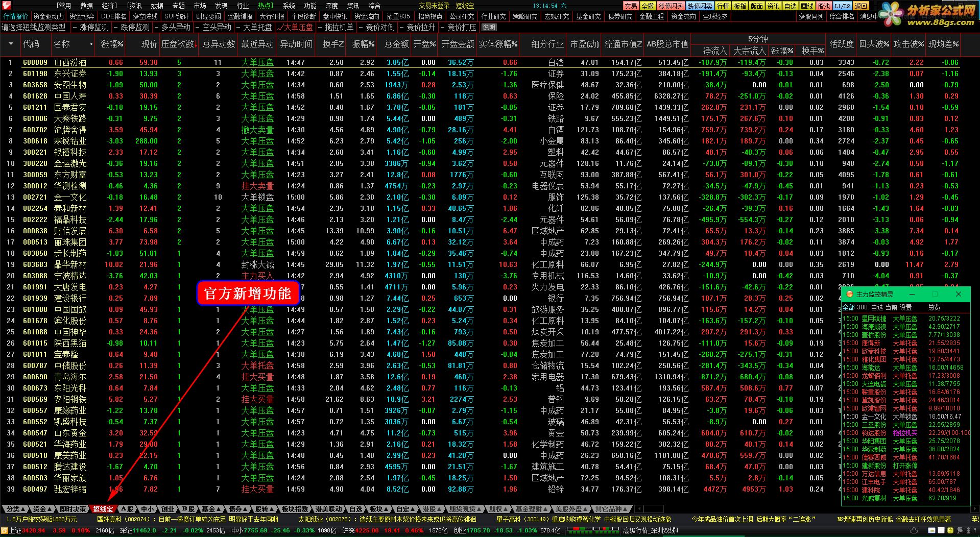This screenshot has height=537, width=980.
Task: Click the 短线宝 title link
Action: (x=464, y=6)
